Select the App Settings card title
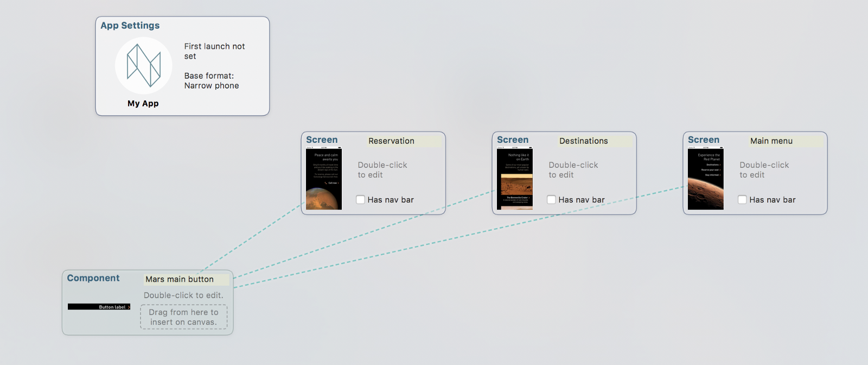Image resolution: width=868 pixels, height=365 pixels. click(130, 26)
